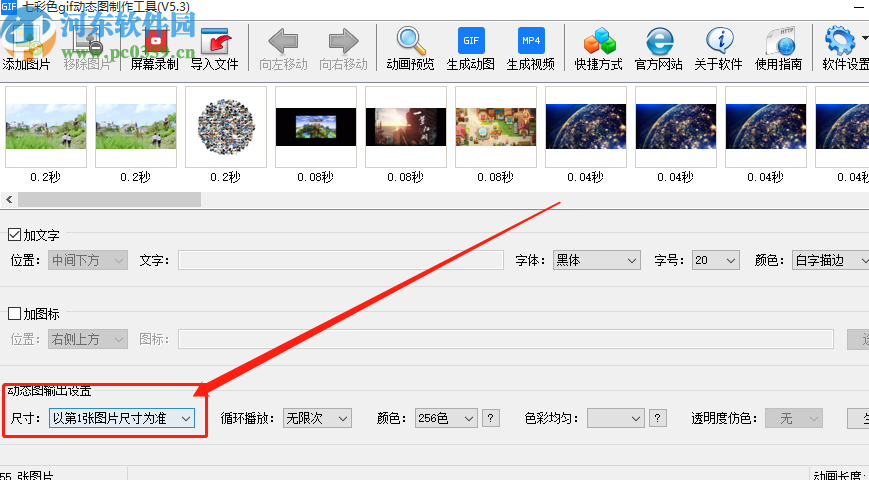
Task: Open About Software (关于软件) info icon
Action: coord(719,48)
